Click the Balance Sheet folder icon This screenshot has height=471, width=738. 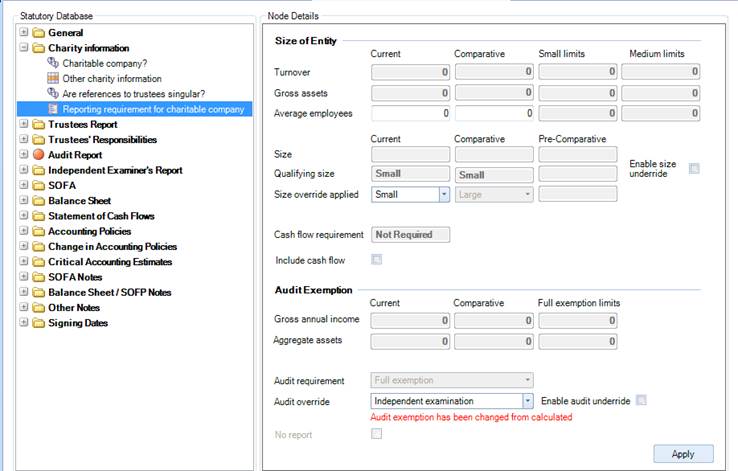(x=39, y=201)
